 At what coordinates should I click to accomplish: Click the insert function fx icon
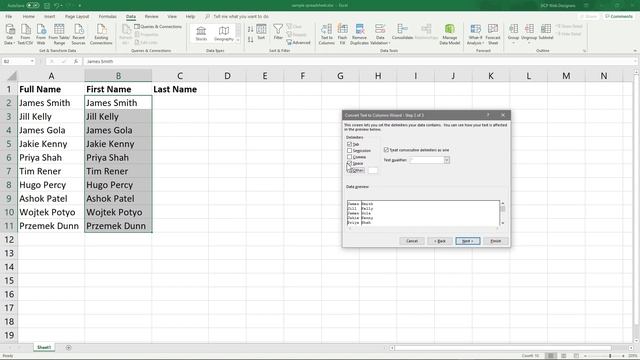point(76,61)
